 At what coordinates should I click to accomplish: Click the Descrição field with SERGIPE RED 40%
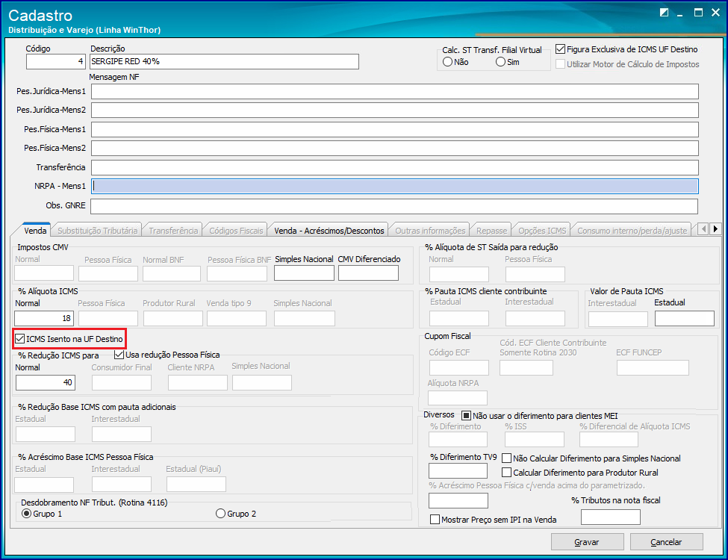coord(224,61)
